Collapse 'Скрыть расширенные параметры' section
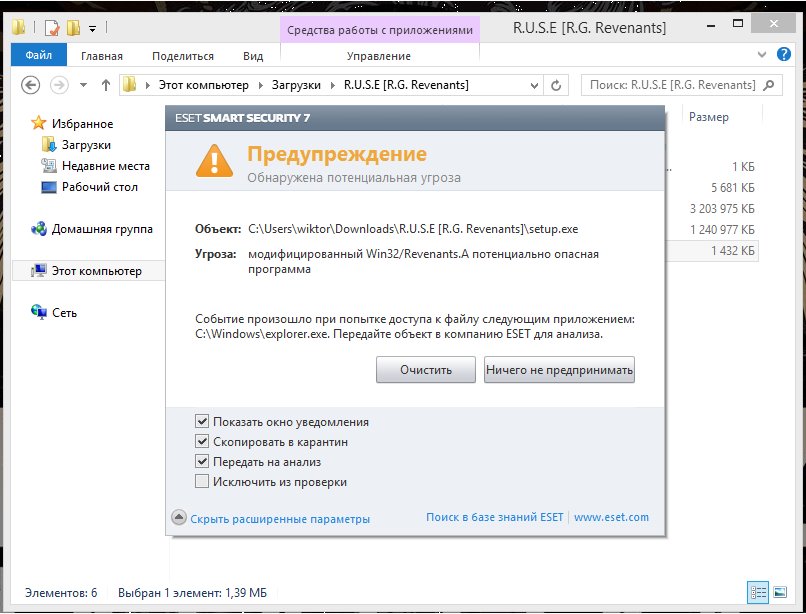The height and width of the screenshot is (614, 806). [x=271, y=519]
